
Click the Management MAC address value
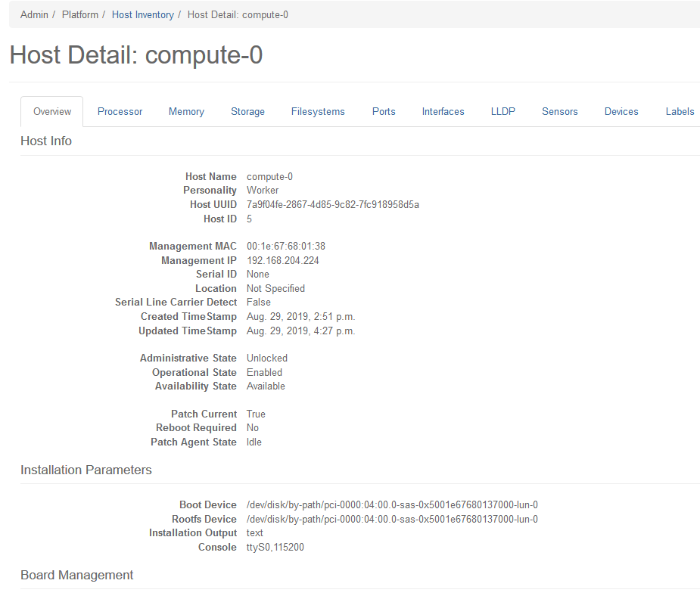click(285, 247)
